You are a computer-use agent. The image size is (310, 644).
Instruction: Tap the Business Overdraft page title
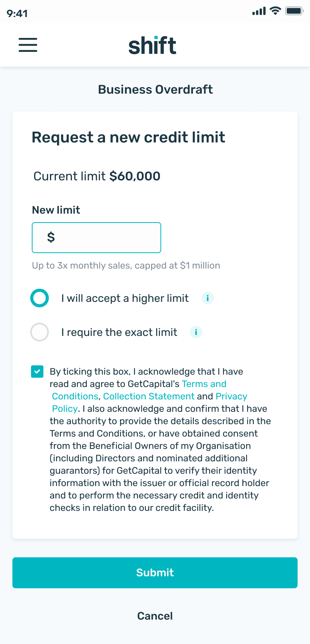pos(155,89)
